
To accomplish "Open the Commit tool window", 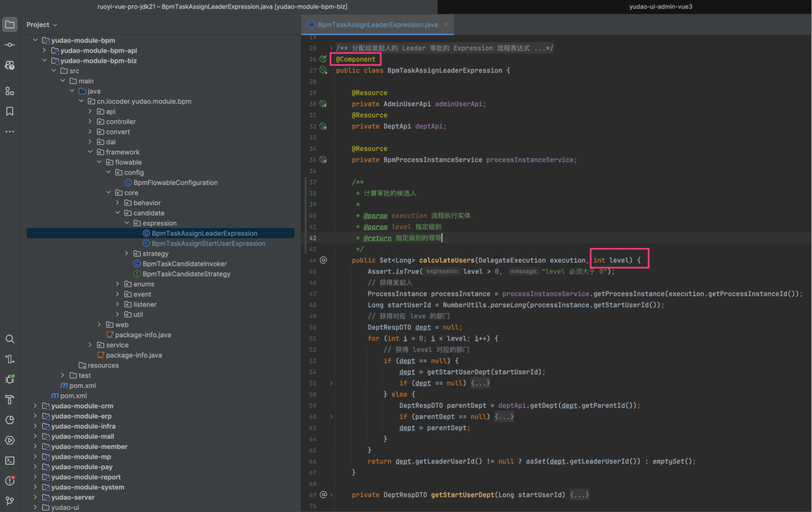I will coord(10,45).
